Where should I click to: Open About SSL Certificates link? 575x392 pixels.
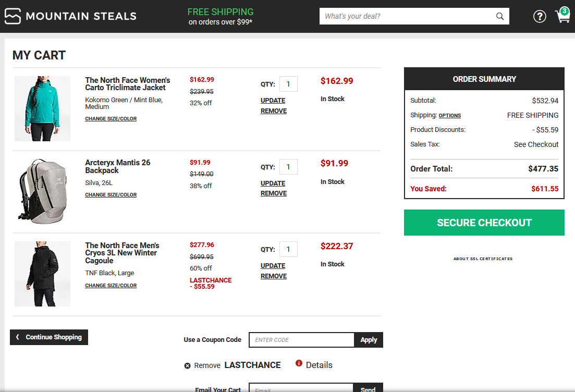click(483, 259)
